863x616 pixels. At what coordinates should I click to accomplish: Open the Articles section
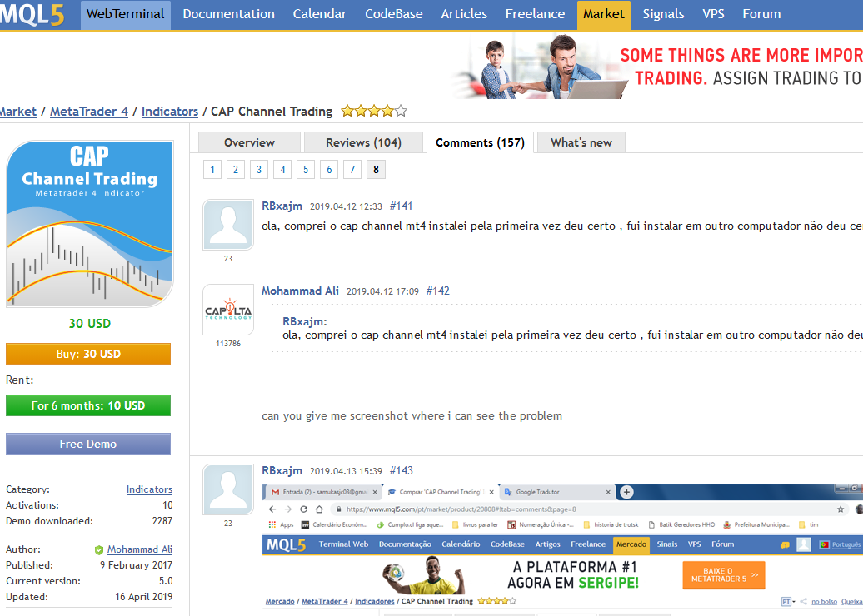point(464,14)
